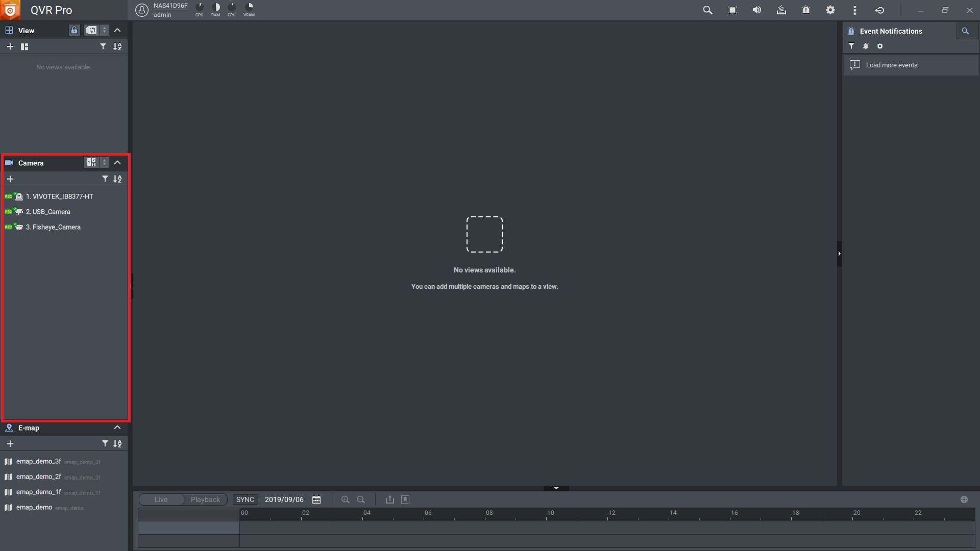
Task: Select emap_demo_2f in E-map list
Action: coord(38,477)
